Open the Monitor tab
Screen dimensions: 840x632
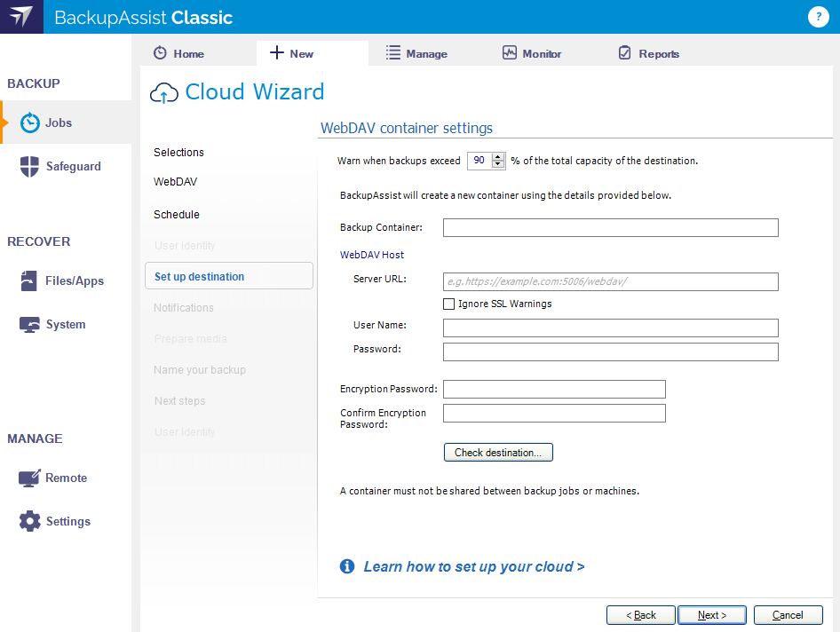[532, 53]
